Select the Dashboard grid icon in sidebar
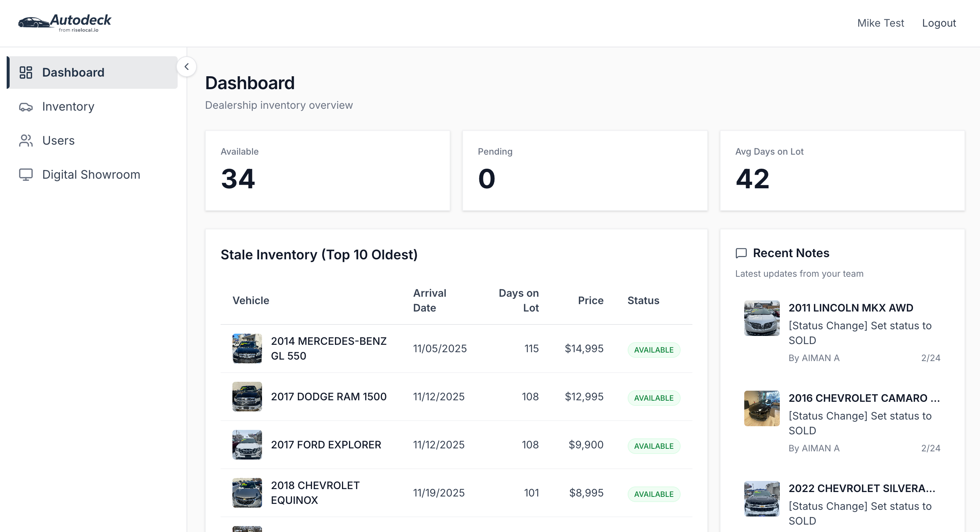The image size is (980, 532). pos(26,72)
